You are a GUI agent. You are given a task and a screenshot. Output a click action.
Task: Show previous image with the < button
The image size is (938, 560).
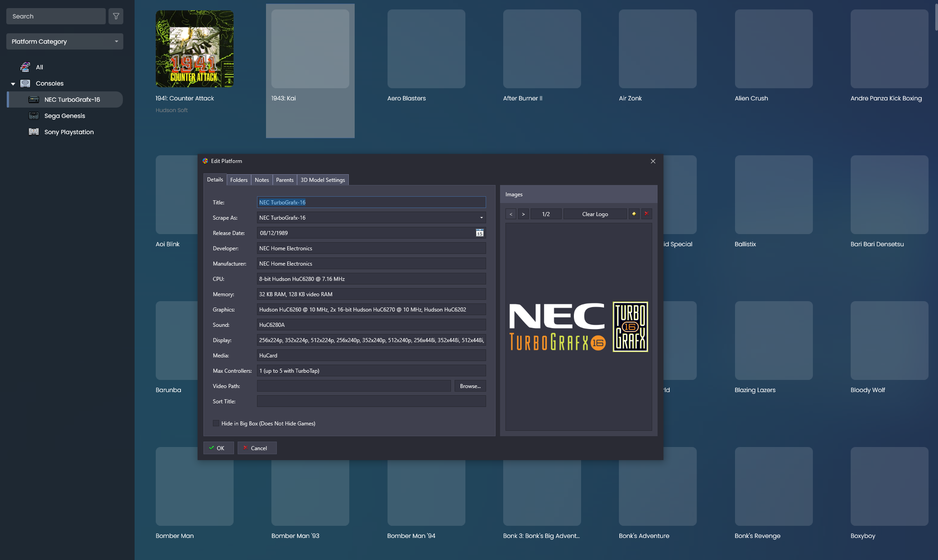pos(511,214)
